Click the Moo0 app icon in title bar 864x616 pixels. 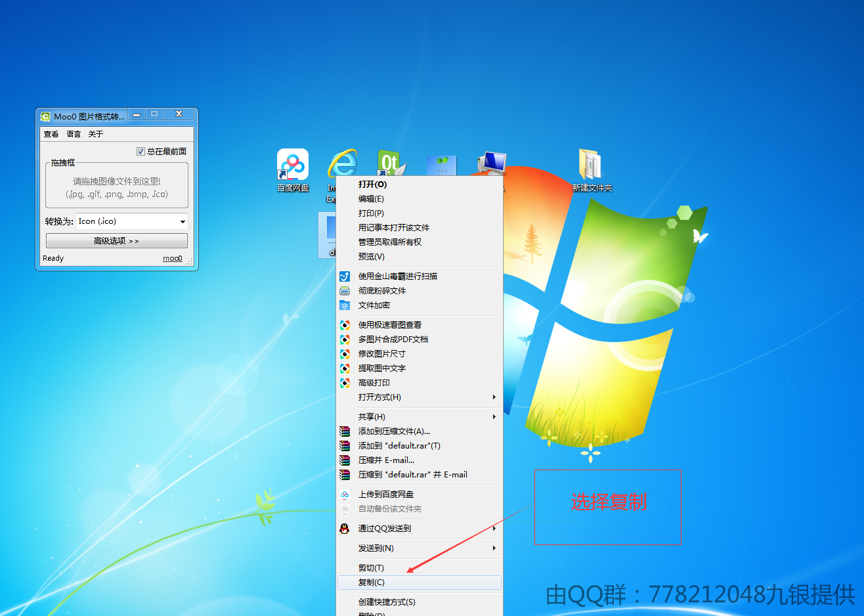[45, 116]
